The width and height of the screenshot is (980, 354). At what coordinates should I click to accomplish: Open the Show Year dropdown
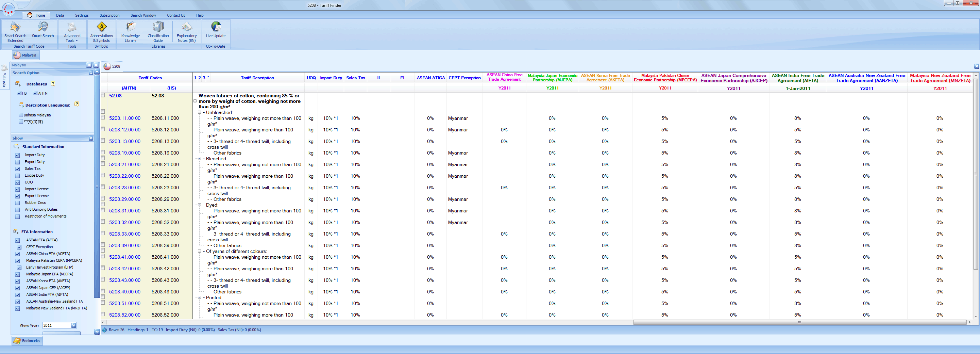point(74,325)
